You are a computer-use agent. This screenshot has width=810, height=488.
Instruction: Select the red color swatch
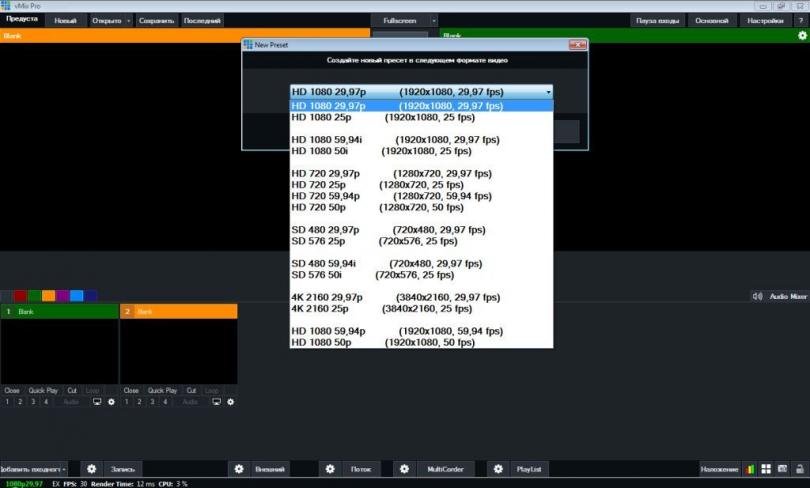[20, 296]
